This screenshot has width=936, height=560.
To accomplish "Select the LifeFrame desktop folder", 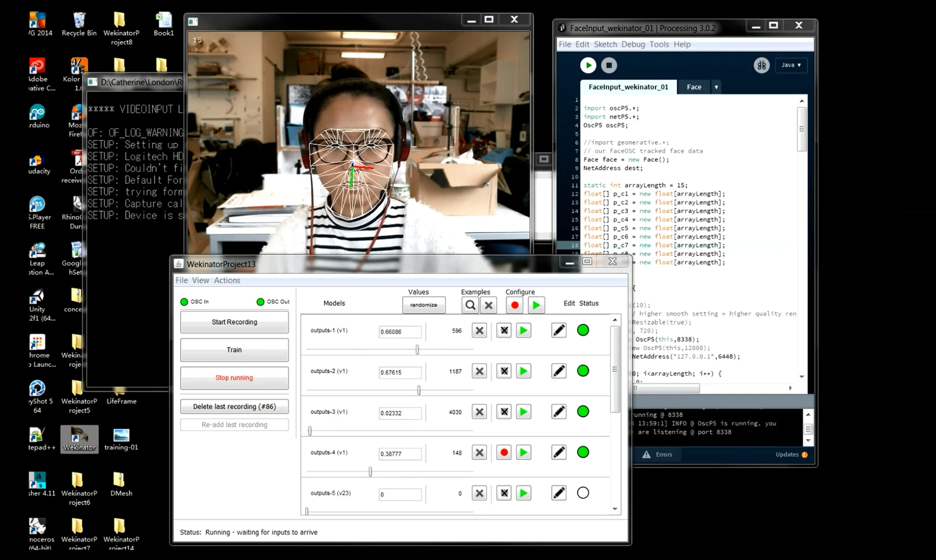I will [121, 396].
